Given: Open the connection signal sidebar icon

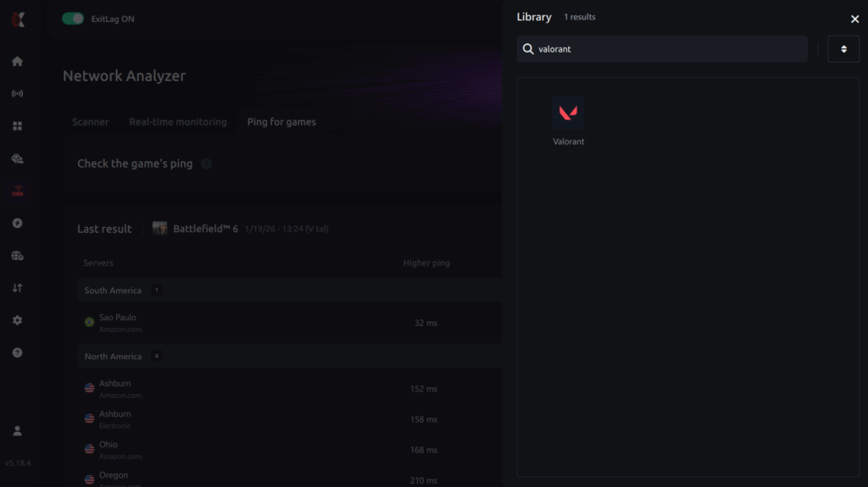Looking at the screenshot, I should coord(17,93).
